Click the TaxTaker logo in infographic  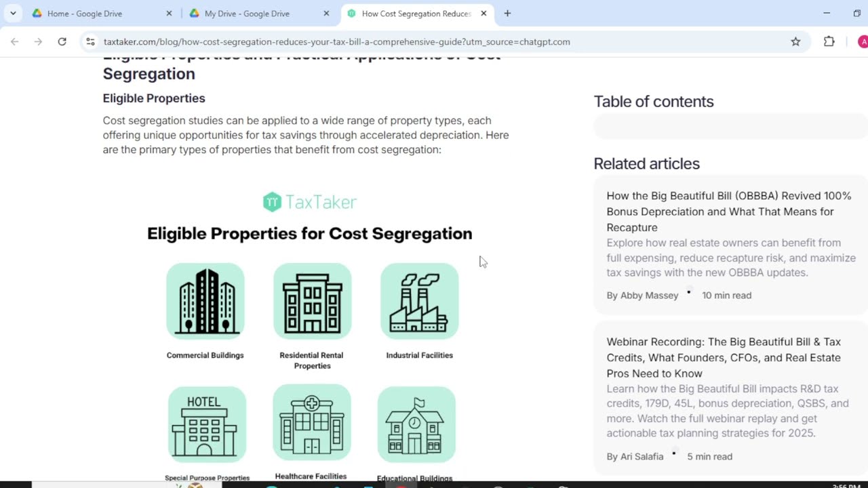tap(309, 202)
